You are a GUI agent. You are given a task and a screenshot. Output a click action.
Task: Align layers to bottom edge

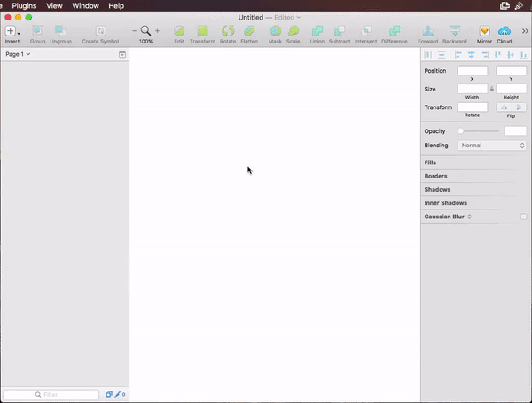[523, 54]
